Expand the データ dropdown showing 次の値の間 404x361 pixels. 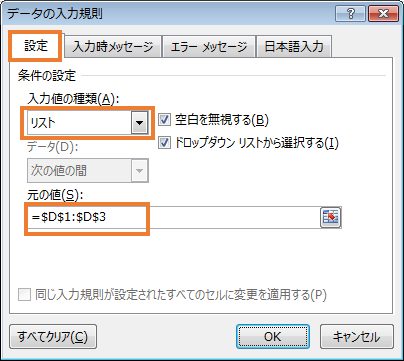[139, 171]
